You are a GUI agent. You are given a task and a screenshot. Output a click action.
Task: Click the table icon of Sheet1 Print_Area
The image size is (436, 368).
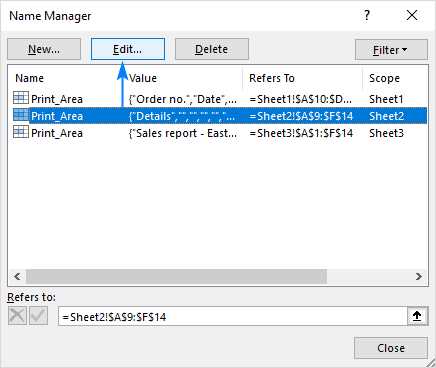[21, 98]
